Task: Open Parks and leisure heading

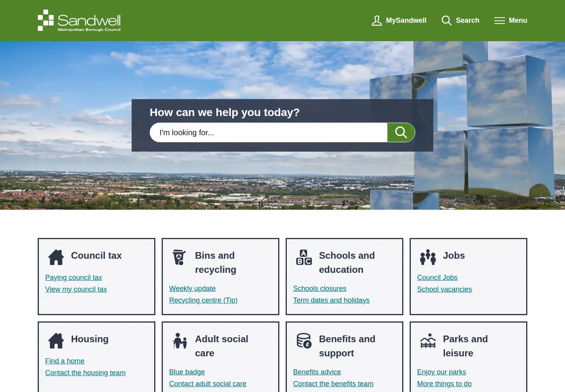Action: coord(465,346)
